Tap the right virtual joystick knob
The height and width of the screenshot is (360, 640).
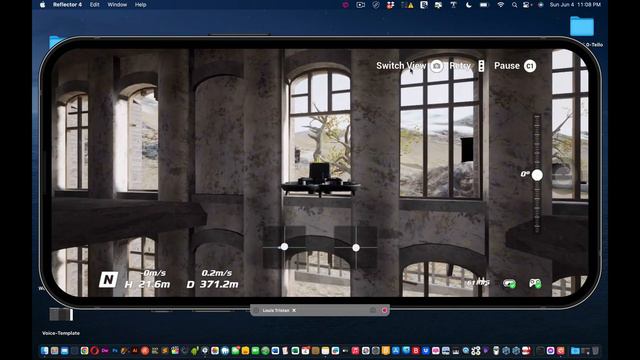(356, 247)
